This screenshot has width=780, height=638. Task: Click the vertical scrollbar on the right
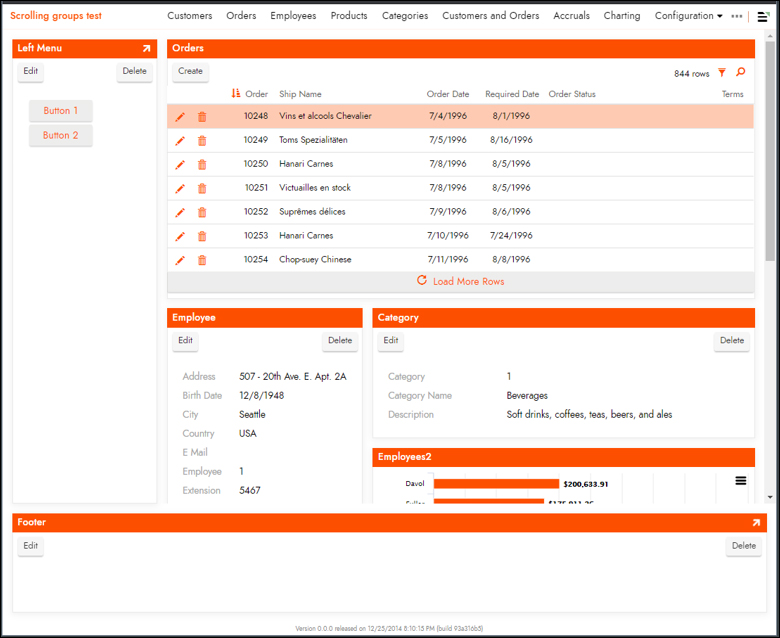(770, 150)
